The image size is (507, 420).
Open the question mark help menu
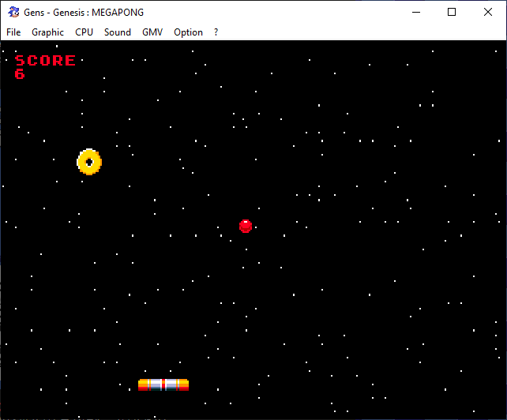[216, 32]
